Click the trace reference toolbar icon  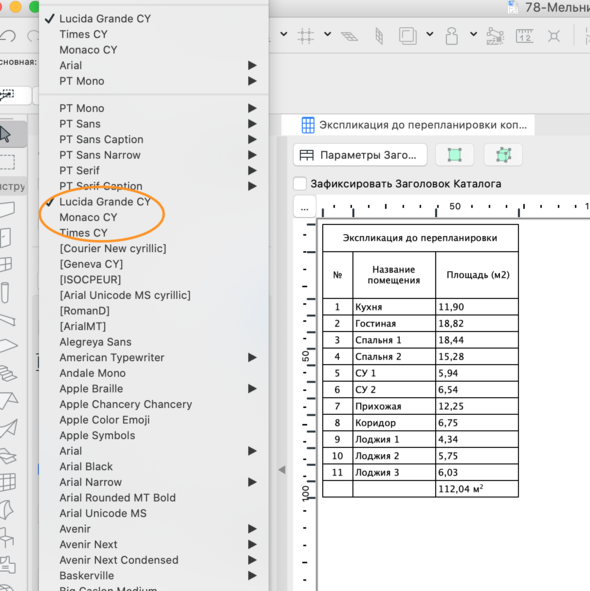click(408, 36)
